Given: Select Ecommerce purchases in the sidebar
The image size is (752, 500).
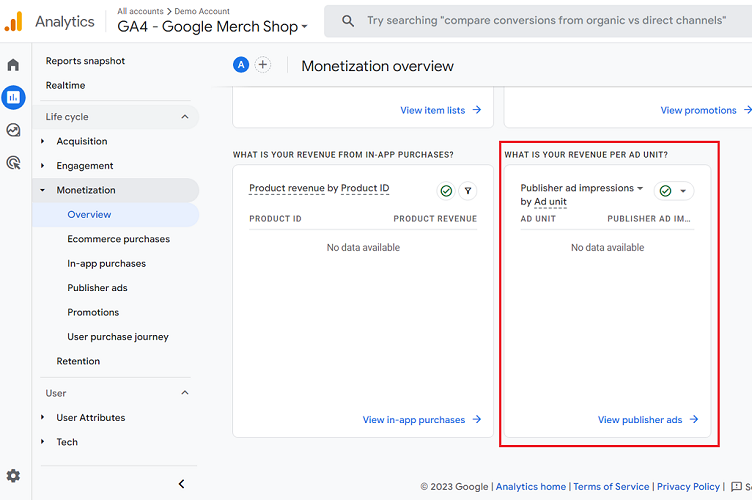Looking at the screenshot, I should 118,239.
